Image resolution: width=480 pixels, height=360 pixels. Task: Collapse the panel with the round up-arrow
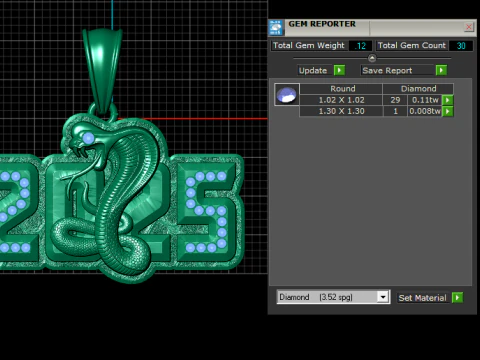(372, 58)
